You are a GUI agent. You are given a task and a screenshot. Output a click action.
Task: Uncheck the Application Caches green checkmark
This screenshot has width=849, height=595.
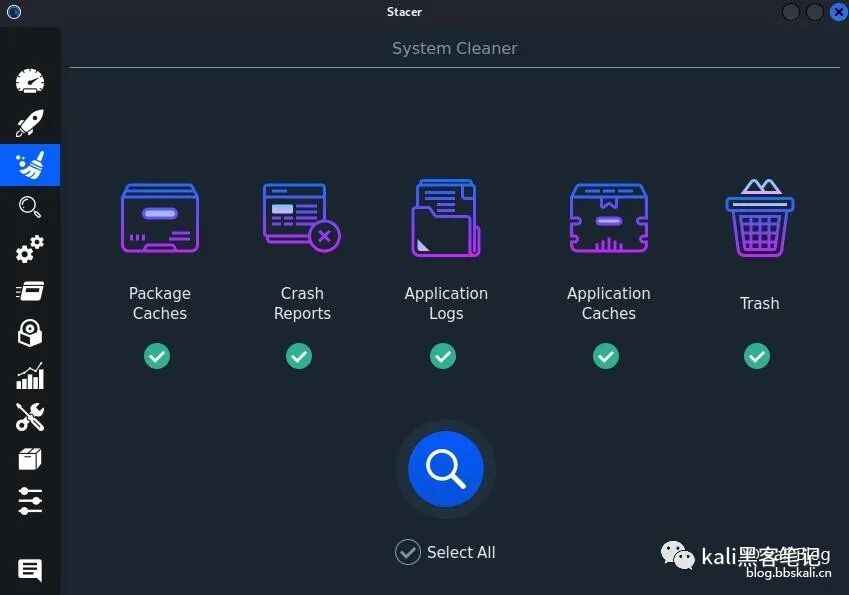(606, 356)
